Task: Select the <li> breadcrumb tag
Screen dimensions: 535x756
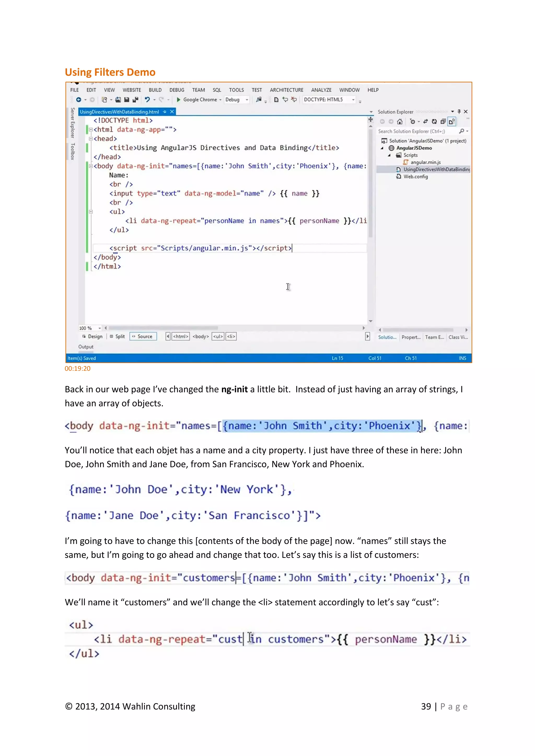Action: [x=231, y=336]
